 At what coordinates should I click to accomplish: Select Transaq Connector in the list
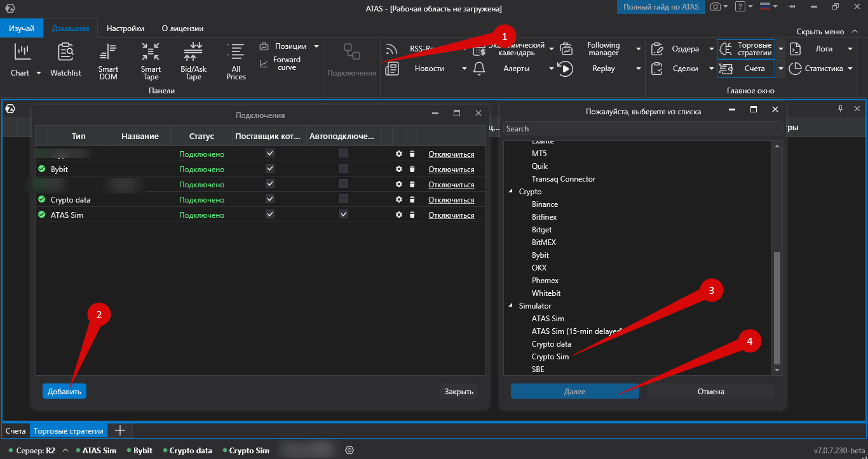pos(564,179)
